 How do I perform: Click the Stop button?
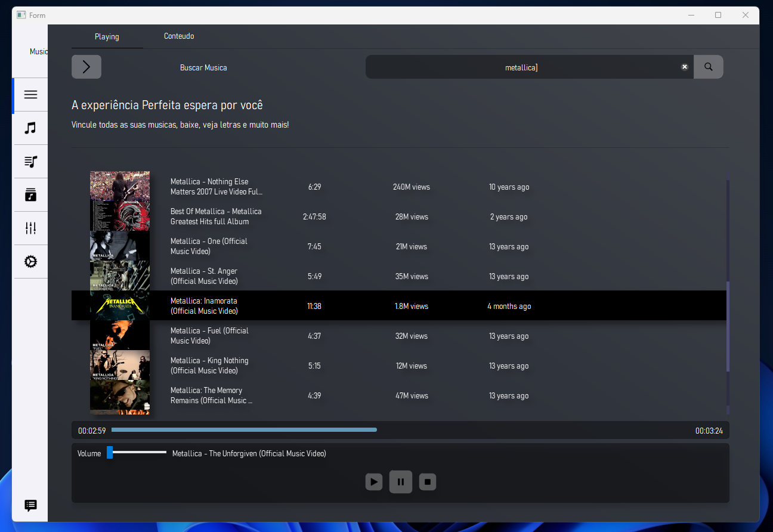(x=428, y=482)
